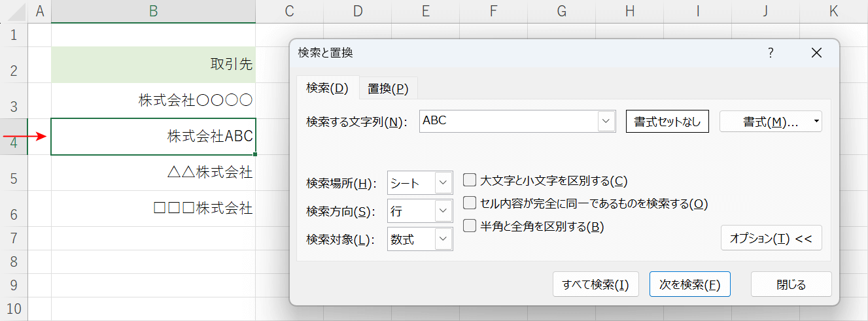Expand the 検索方向 dropdown showing 行
The width and height of the screenshot is (868, 321).
pos(420,211)
